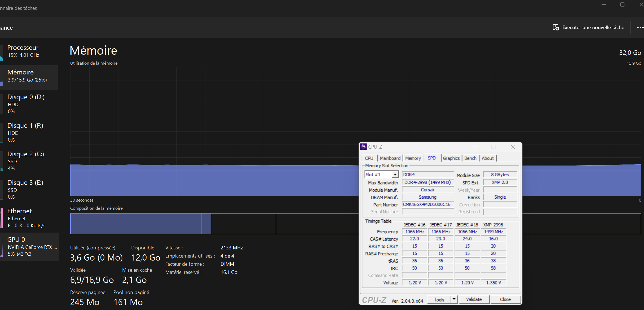The height and width of the screenshot is (310, 644).
Task: Maximize the Task Manager window
Action: (x=622, y=5)
